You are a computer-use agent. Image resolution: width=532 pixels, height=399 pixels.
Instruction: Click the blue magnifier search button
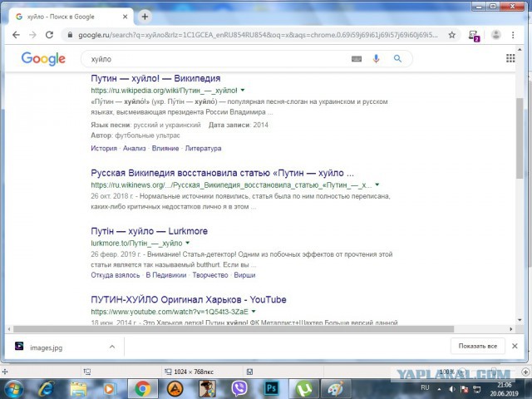(x=397, y=59)
